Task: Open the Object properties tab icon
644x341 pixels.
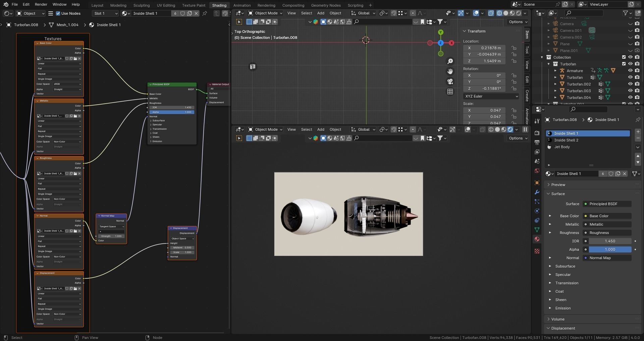Action: click(x=537, y=183)
